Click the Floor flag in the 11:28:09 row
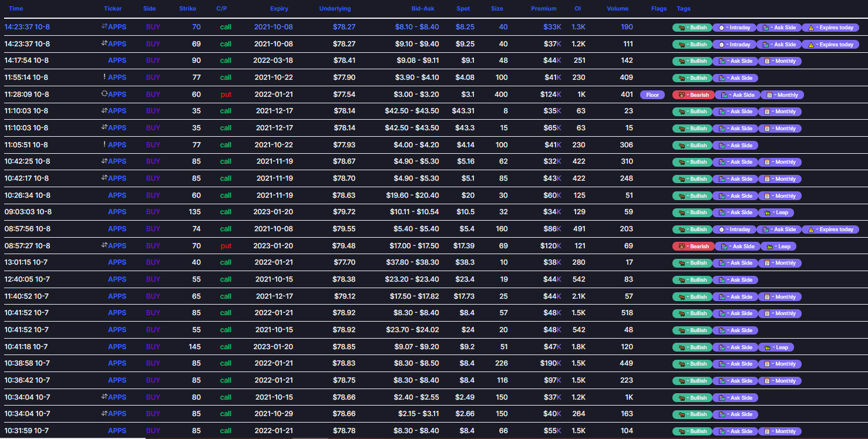This screenshot has height=439, width=868. 652,94
